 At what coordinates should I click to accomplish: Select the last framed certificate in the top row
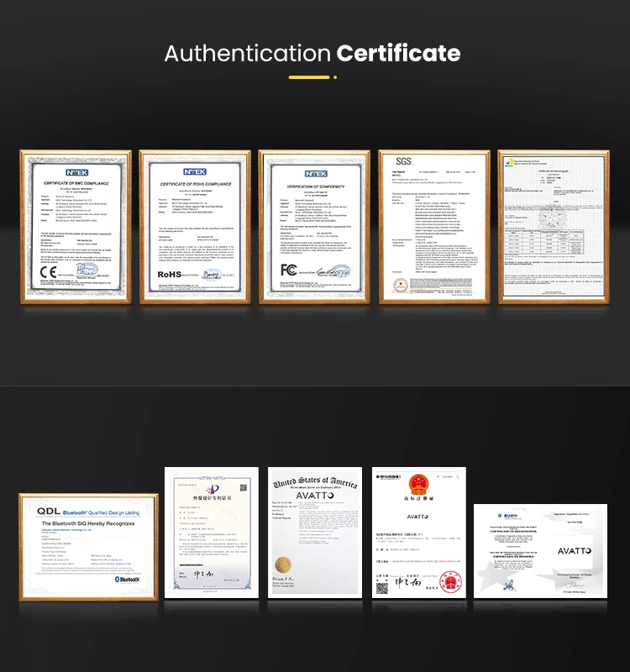[x=552, y=227]
